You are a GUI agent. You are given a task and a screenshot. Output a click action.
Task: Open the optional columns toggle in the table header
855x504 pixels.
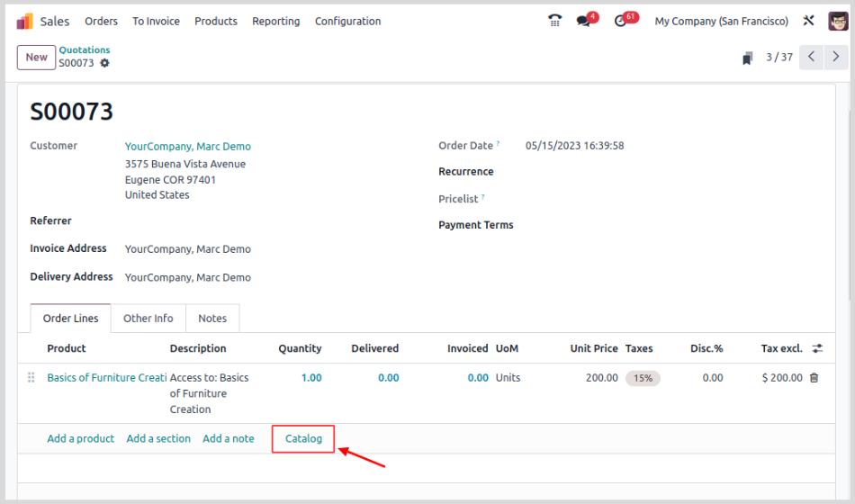pyautogui.click(x=817, y=348)
